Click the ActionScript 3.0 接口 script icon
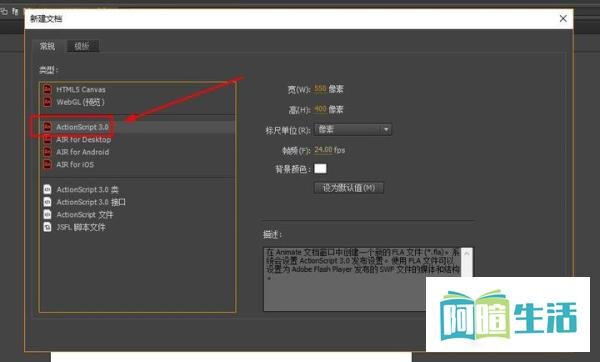This screenshot has width=600, height=362. point(47,202)
